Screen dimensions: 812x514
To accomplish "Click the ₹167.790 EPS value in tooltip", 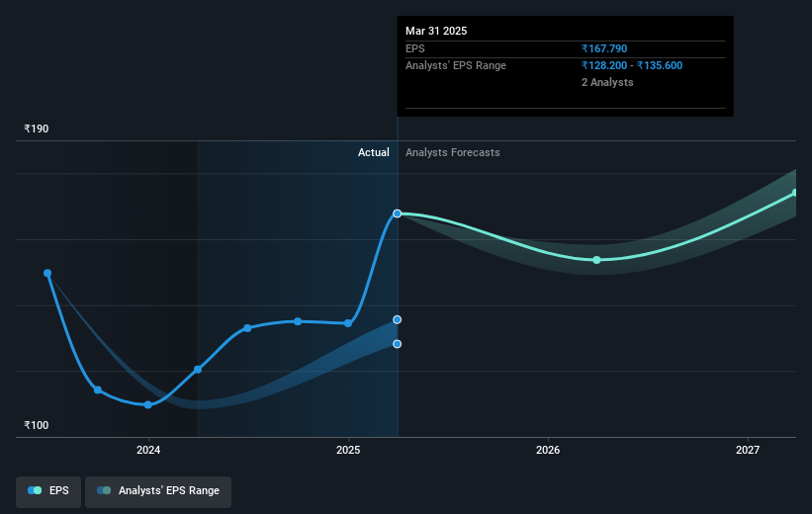I will pos(604,48).
